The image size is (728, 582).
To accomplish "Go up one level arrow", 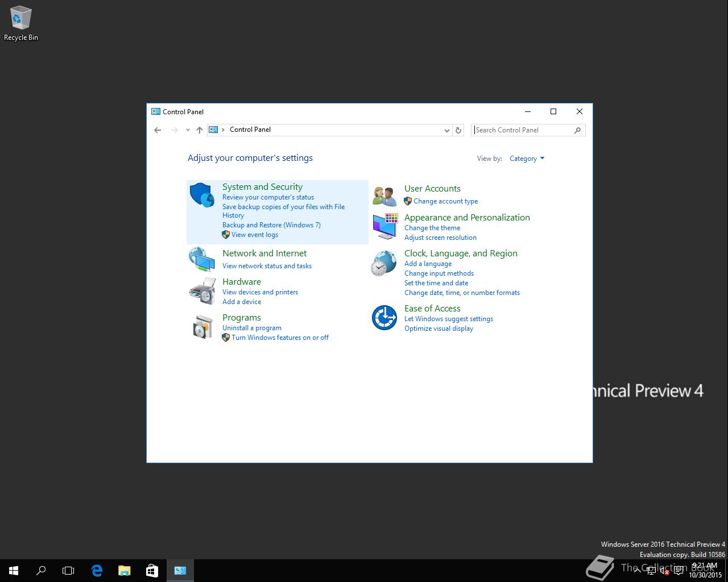I will coord(199,130).
